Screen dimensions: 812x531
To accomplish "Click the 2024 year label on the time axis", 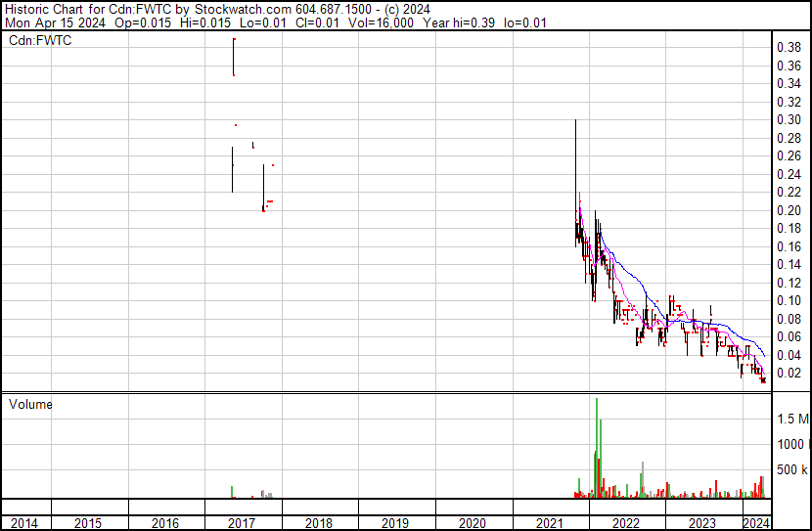I will [x=756, y=523].
